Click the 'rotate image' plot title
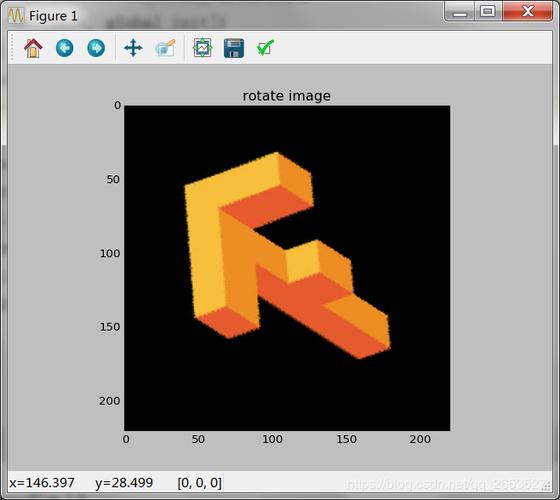This screenshot has height=500, width=560. tap(286, 96)
